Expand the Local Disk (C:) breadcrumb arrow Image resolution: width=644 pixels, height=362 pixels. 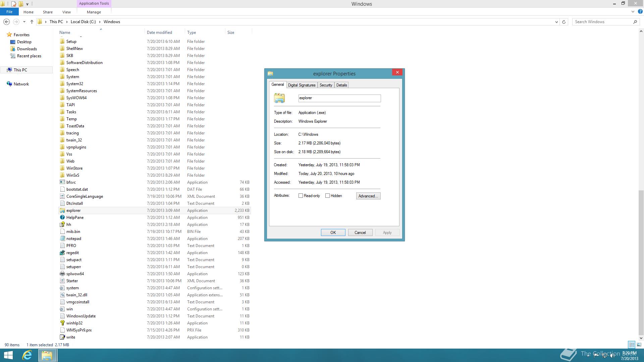[100, 22]
